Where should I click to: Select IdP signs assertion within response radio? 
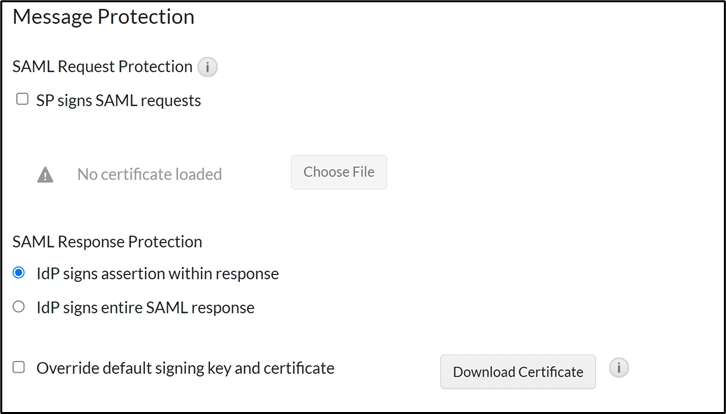pos(19,273)
